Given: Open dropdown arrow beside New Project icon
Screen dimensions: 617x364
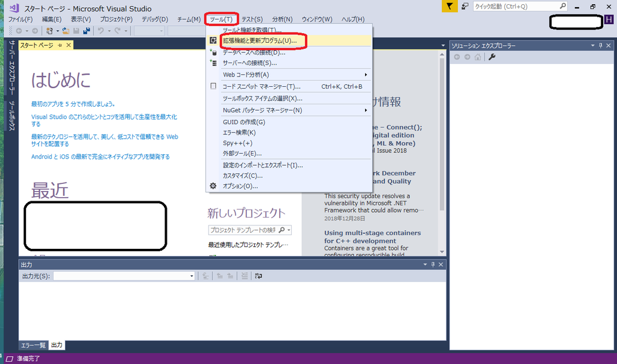Looking at the screenshot, I should (x=57, y=31).
